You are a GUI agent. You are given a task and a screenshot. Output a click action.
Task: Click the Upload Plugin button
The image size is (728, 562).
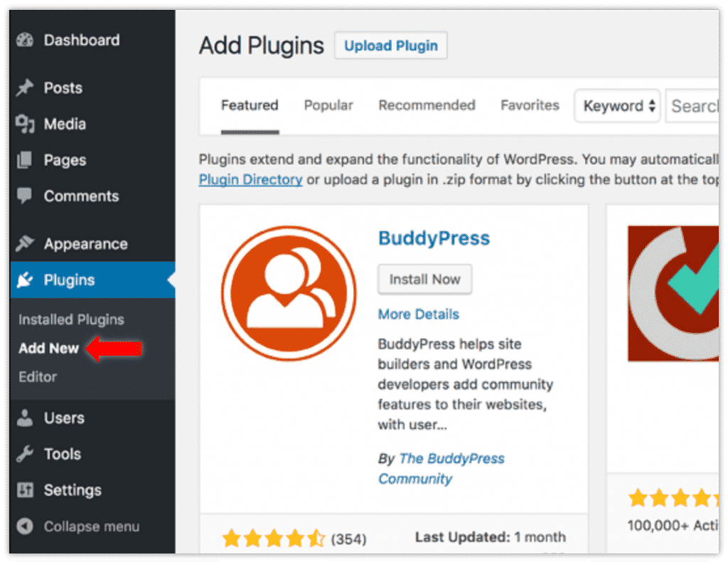[391, 46]
